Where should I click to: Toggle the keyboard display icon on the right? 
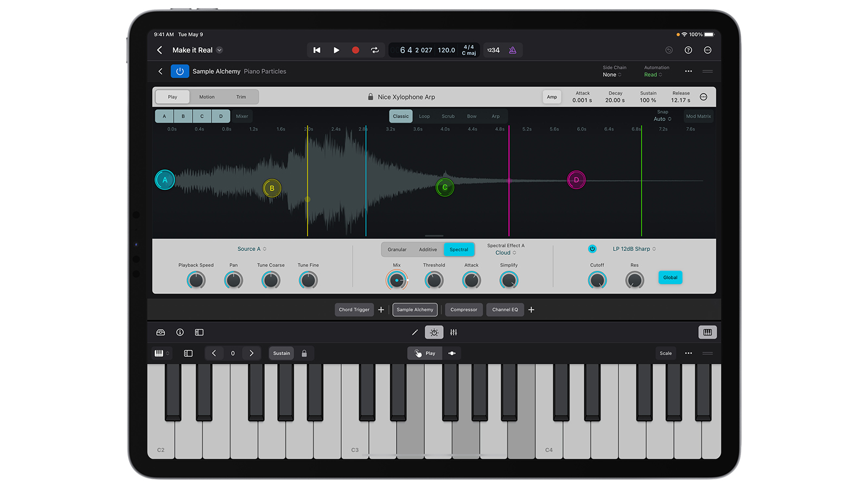[x=707, y=332]
